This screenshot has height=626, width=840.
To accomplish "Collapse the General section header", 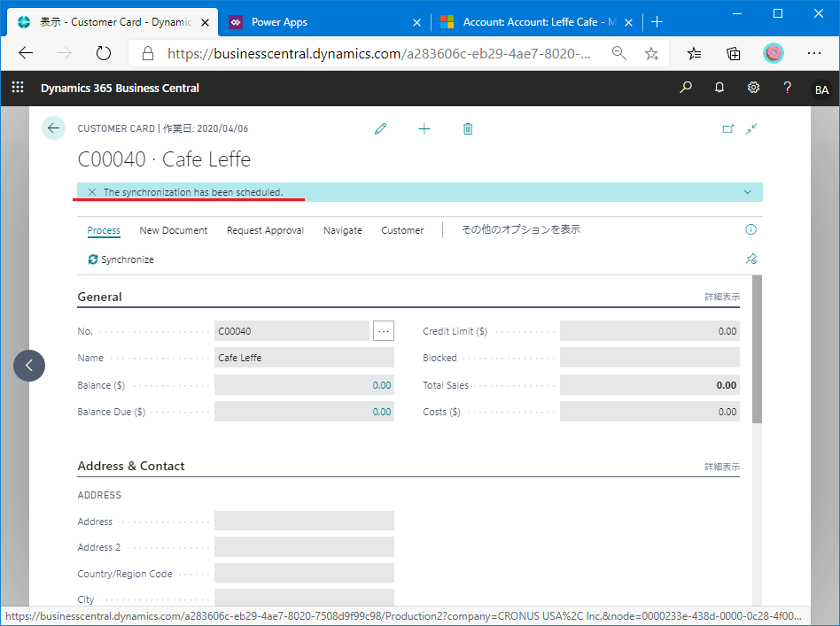I will click(x=99, y=297).
